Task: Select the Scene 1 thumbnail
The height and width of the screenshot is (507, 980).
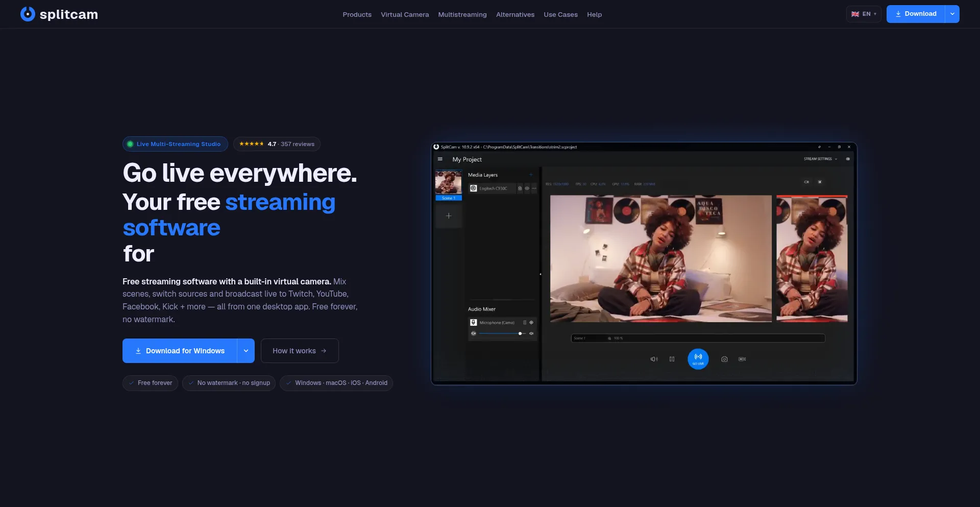Action: [449, 185]
